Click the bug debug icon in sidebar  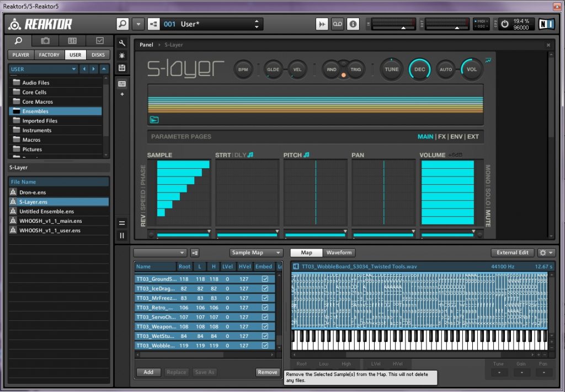pyautogui.click(x=122, y=55)
